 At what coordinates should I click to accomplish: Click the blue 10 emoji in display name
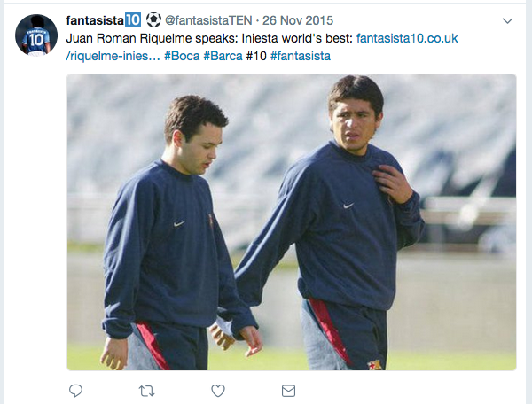(x=132, y=19)
